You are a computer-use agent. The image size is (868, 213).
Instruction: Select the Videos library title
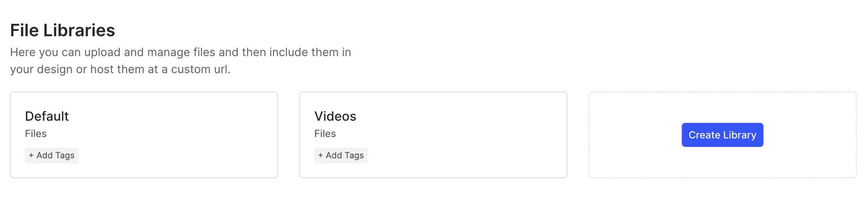pyautogui.click(x=335, y=116)
